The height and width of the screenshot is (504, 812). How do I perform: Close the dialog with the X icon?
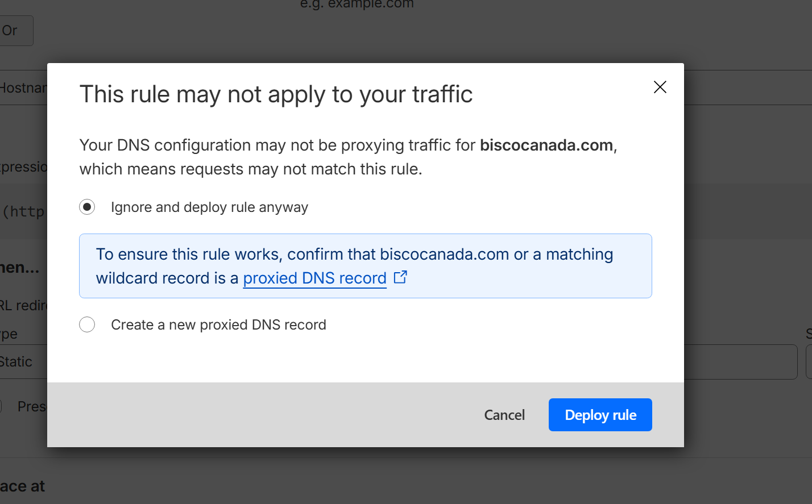[x=660, y=87]
